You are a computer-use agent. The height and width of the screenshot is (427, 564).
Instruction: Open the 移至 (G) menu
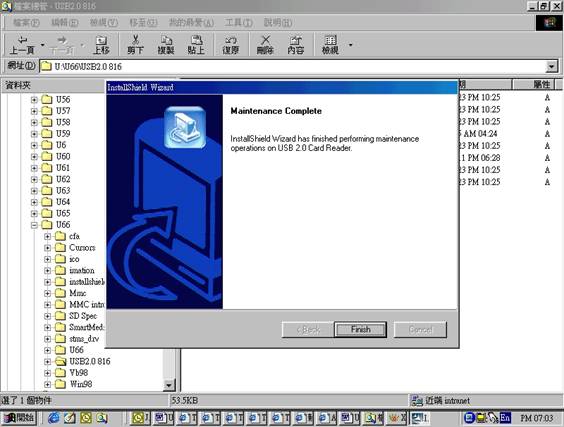(143, 23)
